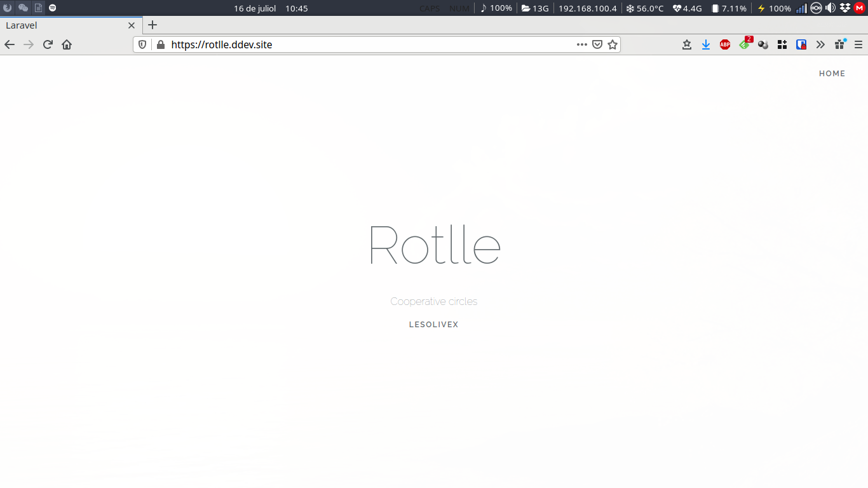Expand the page actions three-dots menu
Screen dimensions: 868x488
click(x=582, y=44)
